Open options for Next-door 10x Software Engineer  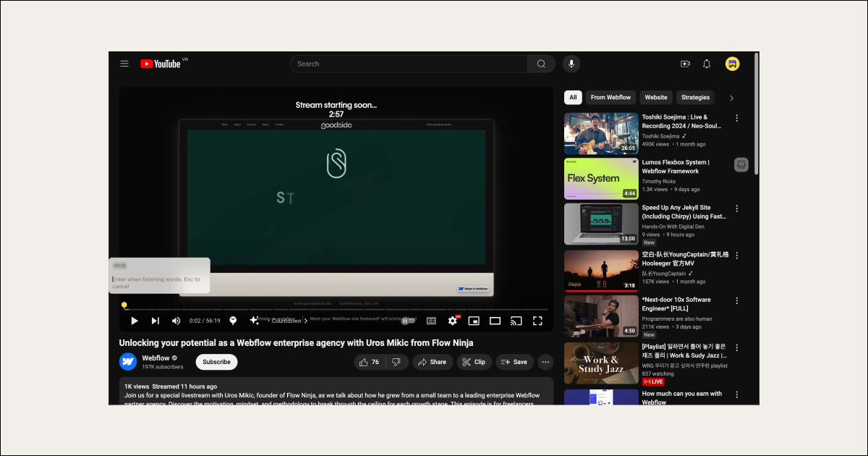tap(737, 300)
